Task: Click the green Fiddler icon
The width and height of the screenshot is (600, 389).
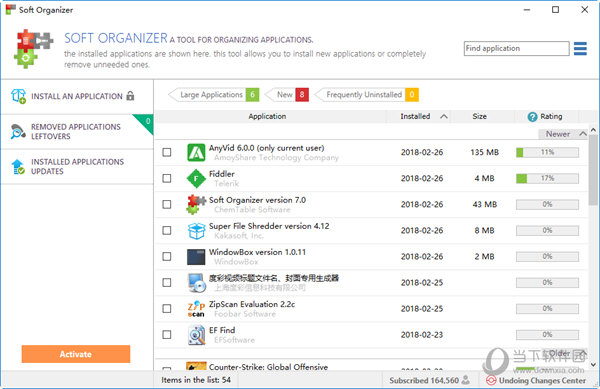Action: [196, 178]
